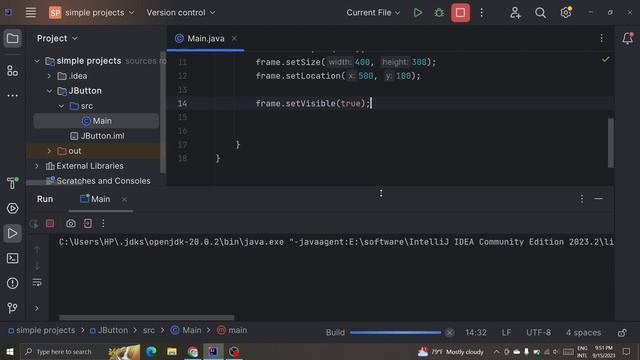Open IDE settings gear
The height and width of the screenshot is (360, 640).
point(566,13)
